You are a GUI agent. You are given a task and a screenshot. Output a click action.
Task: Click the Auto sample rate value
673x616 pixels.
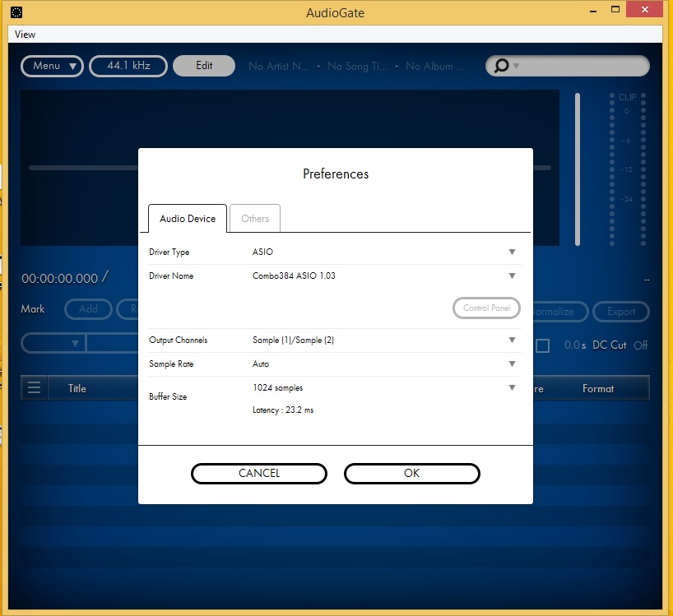click(x=261, y=364)
